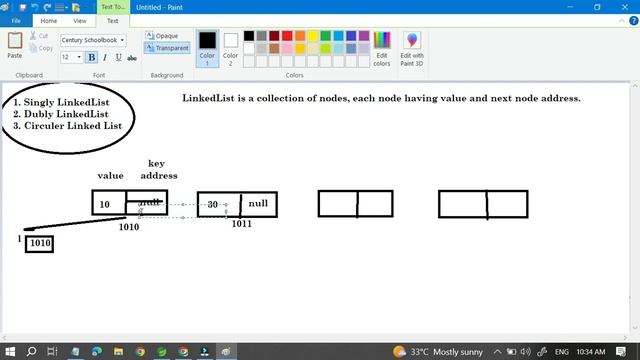The width and height of the screenshot is (640, 360).
Task: Toggle Italic formatting
Action: [x=105, y=58]
